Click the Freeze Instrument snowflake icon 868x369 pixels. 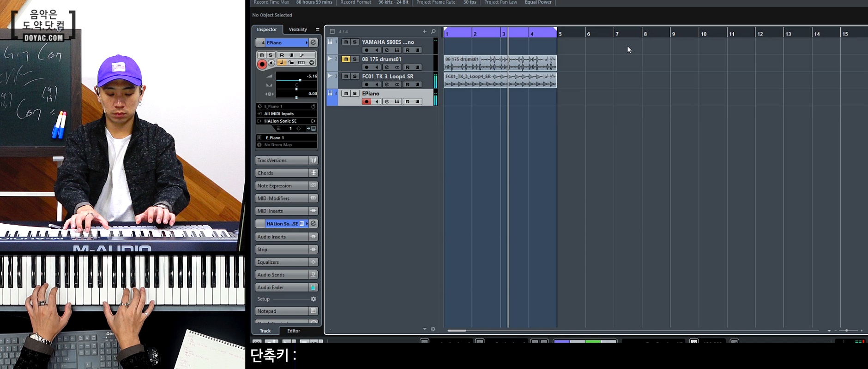click(x=312, y=63)
